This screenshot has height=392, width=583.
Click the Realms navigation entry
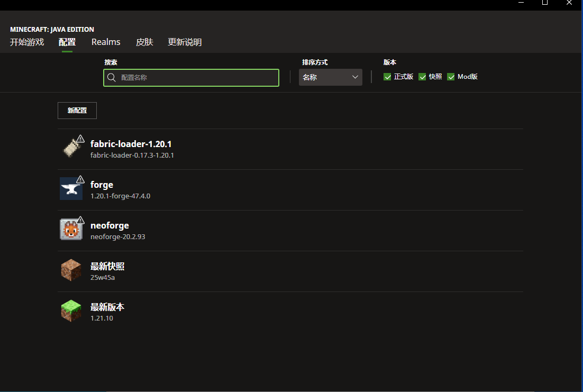click(x=105, y=42)
